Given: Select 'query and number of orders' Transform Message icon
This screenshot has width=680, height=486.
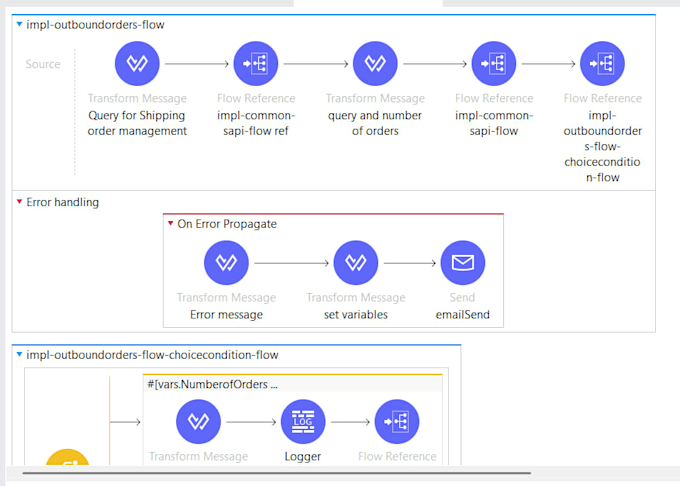Looking at the screenshot, I should [375, 63].
